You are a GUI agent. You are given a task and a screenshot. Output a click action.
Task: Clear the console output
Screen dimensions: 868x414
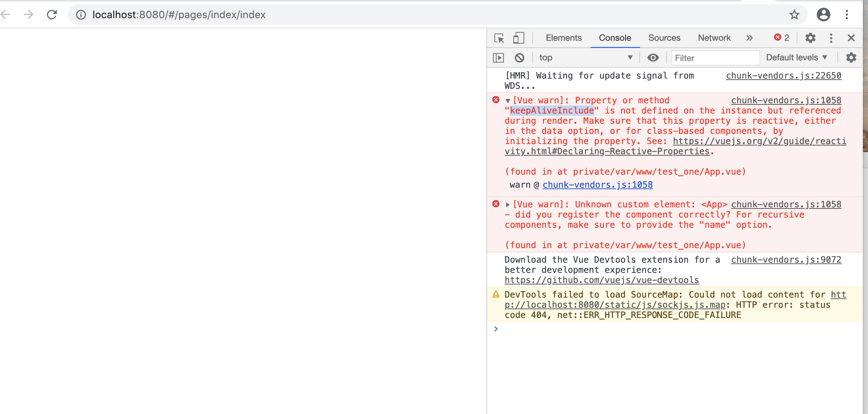tap(520, 57)
